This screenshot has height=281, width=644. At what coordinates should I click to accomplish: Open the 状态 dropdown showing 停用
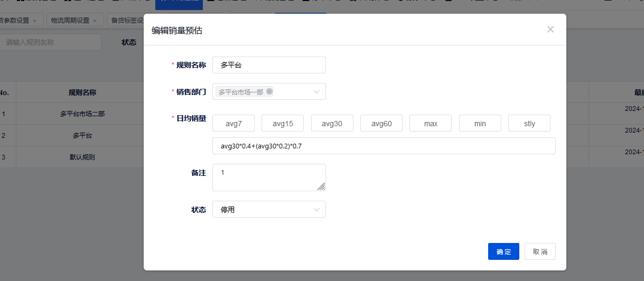(x=269, y=209)
